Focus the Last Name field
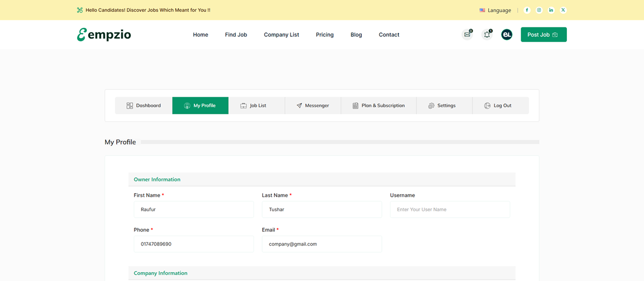This screenshot has width=644, height=281. click(322, 209)
